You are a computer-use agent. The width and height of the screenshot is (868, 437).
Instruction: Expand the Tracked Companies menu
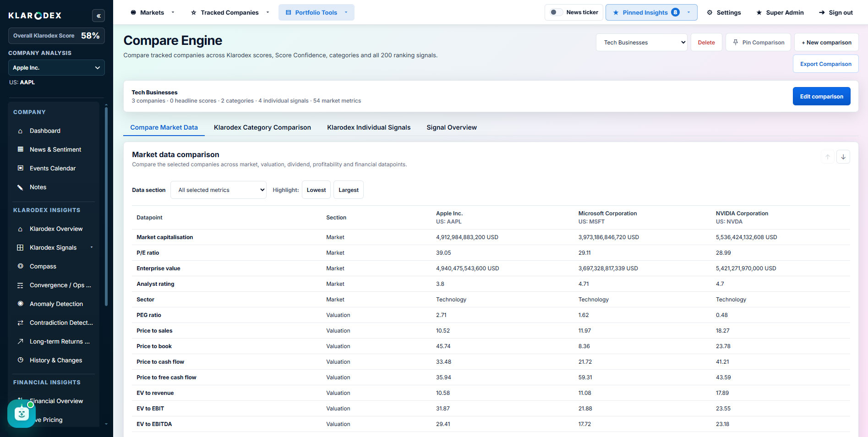point(229,12)
